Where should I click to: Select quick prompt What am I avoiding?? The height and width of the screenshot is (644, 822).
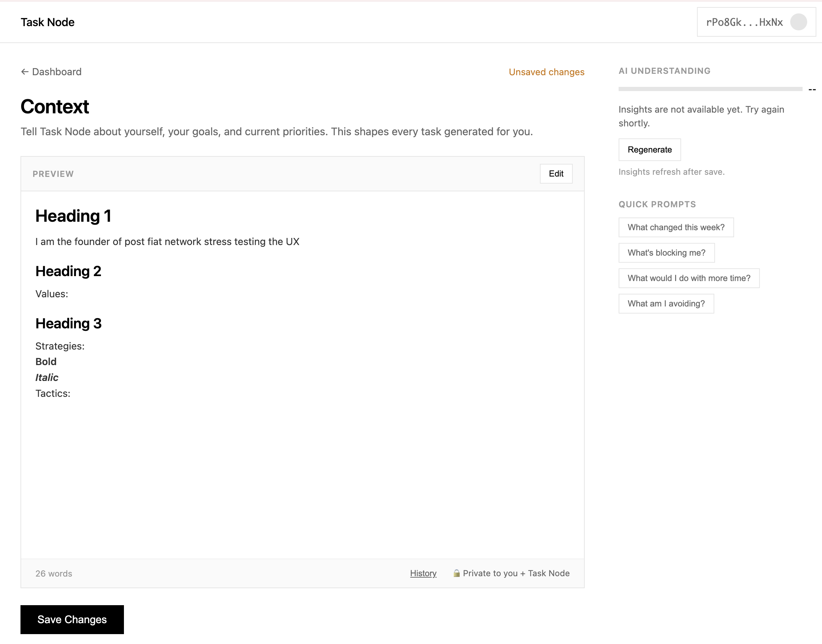[x=666, y=304]
